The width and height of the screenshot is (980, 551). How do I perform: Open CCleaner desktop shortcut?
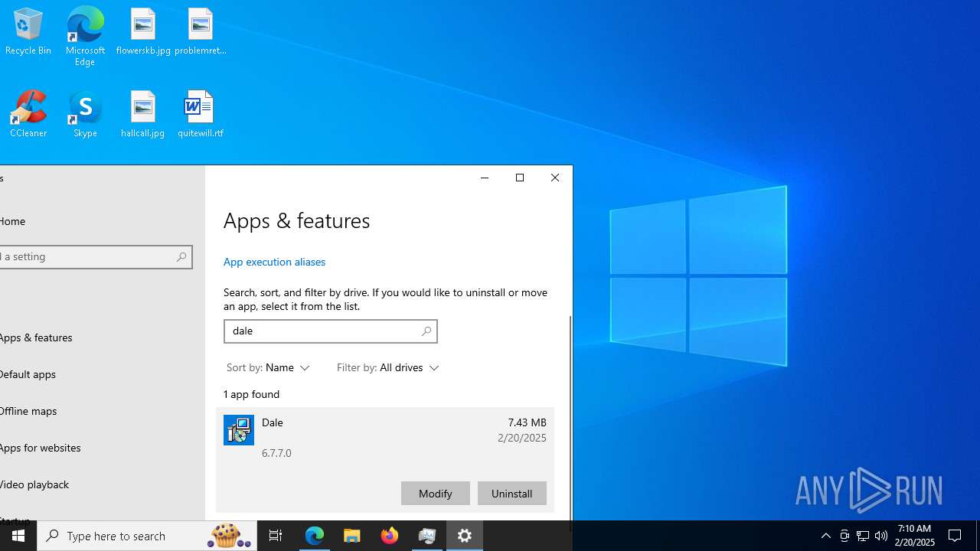pos(28,114)
